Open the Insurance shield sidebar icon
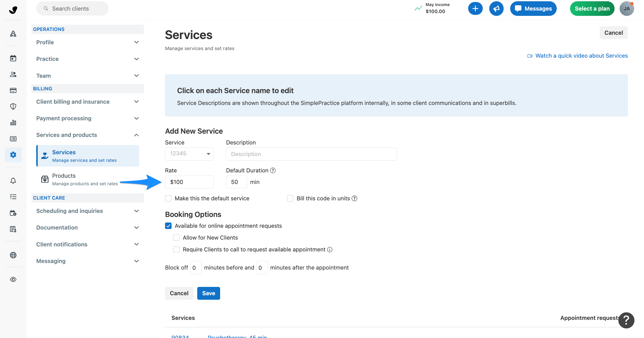644x338 pixels. pyautogui.click(x=13, y=106)
